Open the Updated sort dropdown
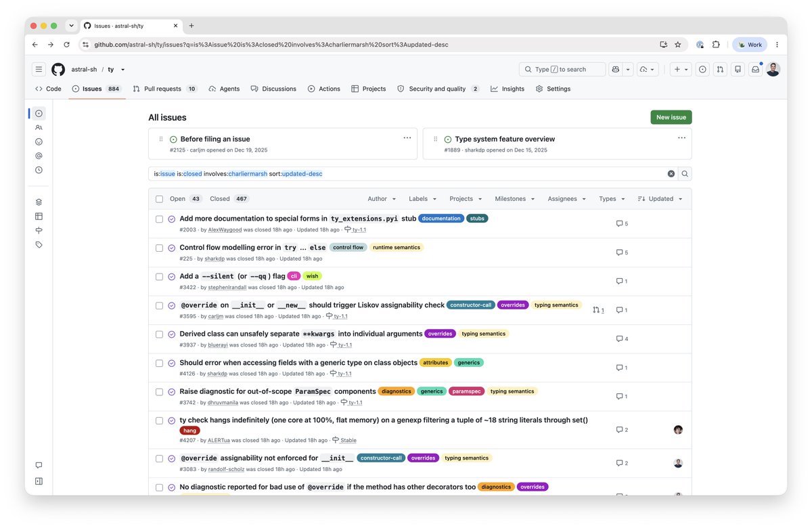 coord(660,199)
